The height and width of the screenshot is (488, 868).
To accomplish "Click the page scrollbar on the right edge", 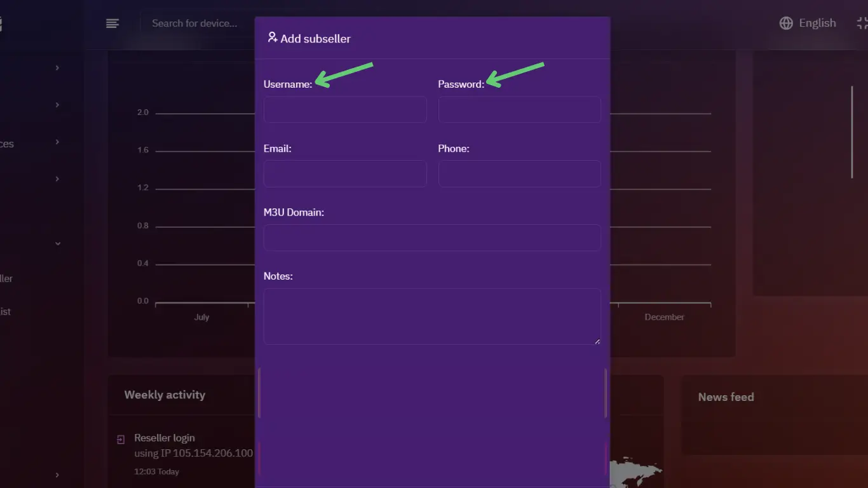I will tap(852, 132).
